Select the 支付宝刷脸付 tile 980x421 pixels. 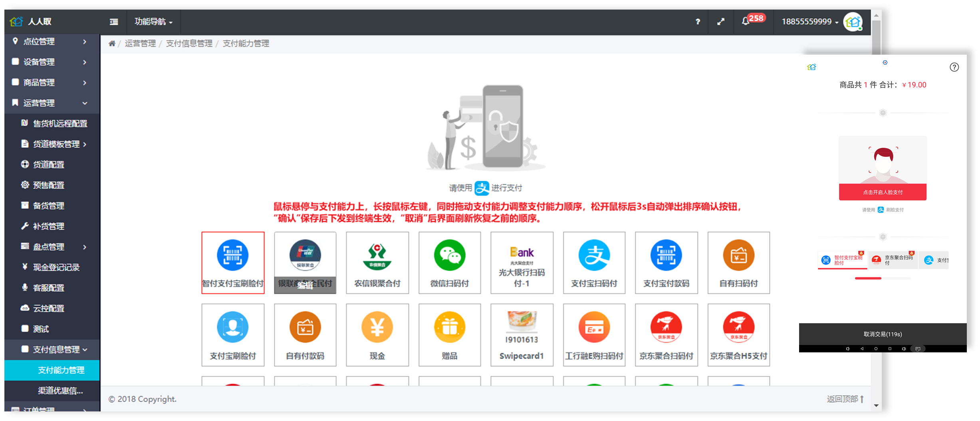233,335
